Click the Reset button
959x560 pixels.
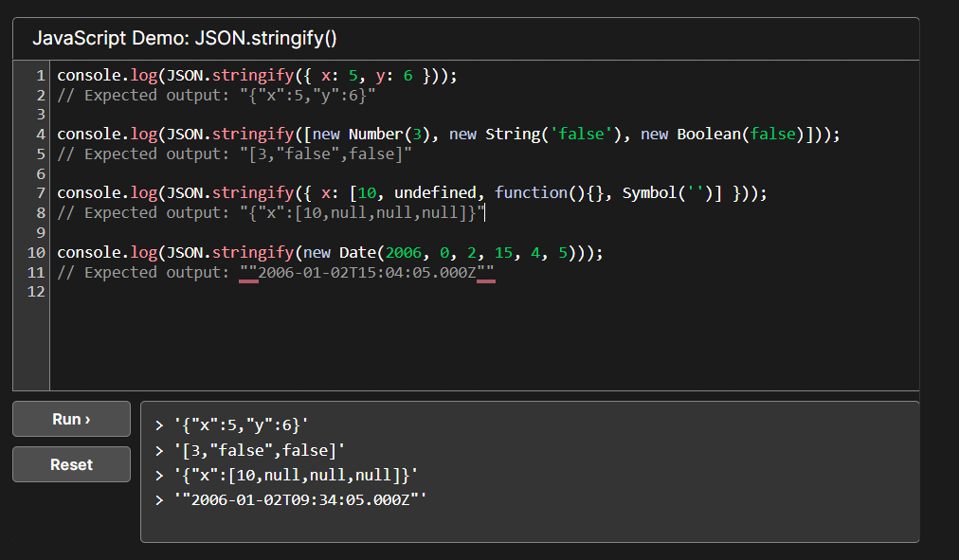click(x=72, y=464)
